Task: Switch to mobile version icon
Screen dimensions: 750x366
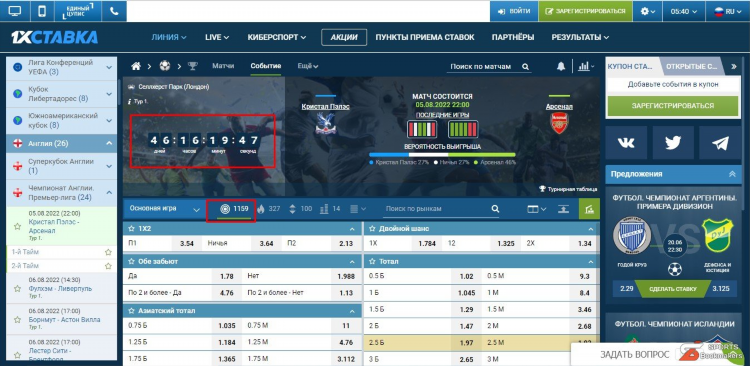Action: coord(42,11)
